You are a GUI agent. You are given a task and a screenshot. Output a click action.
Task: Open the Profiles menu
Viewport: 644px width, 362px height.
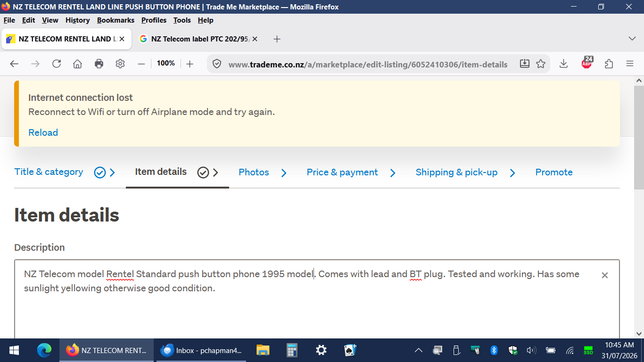pos(154,20)
